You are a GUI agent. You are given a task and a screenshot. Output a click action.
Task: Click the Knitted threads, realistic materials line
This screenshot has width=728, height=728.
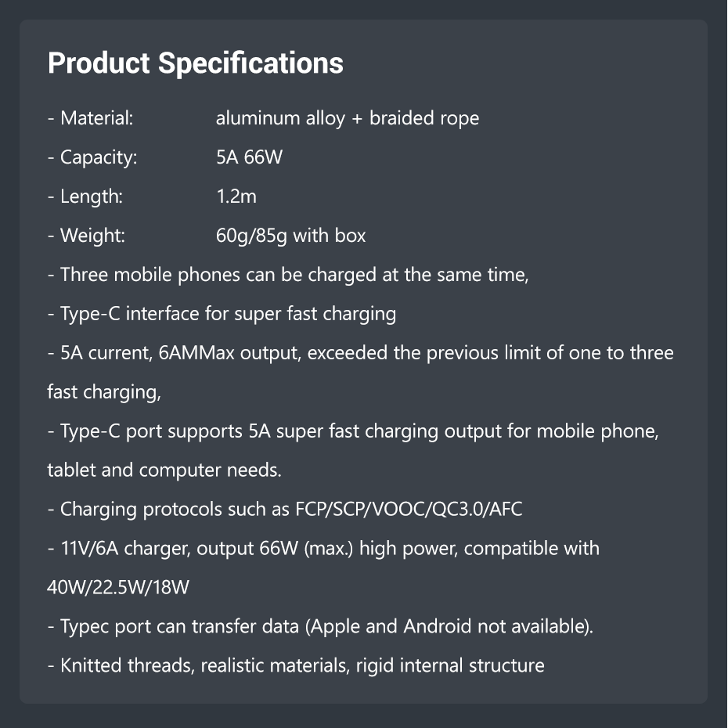tap(296, 666)
